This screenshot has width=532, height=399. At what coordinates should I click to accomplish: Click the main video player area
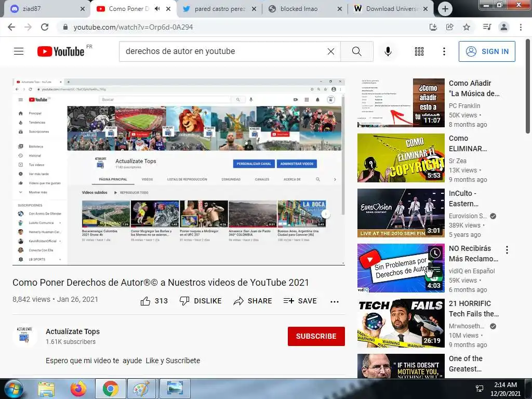click(179, 171)
